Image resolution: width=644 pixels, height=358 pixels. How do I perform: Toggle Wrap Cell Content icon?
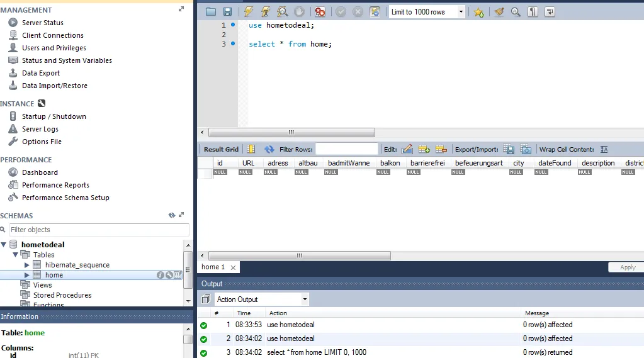604,149
